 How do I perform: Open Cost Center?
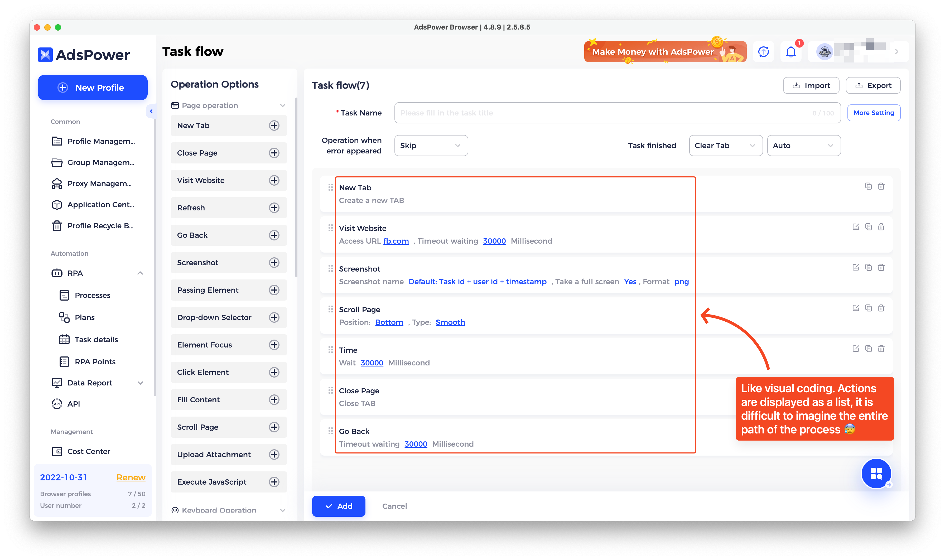81,451
